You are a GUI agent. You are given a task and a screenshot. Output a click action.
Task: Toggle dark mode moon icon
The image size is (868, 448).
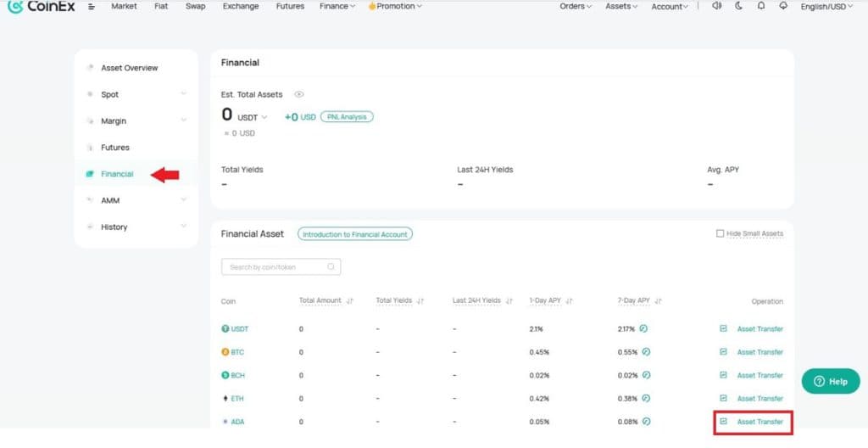tap(739, 6)
